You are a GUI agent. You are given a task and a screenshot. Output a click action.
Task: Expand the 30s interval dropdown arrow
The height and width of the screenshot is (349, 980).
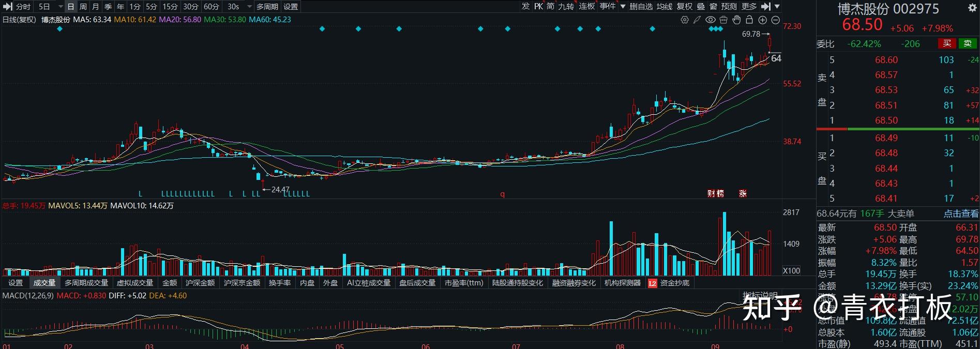pos(249,7)
